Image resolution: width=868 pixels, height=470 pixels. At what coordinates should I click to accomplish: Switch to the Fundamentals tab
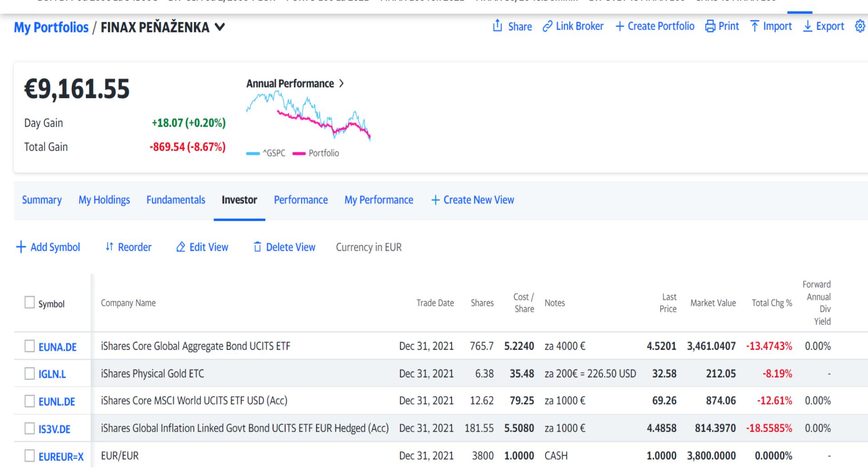(x=176, y=200)
